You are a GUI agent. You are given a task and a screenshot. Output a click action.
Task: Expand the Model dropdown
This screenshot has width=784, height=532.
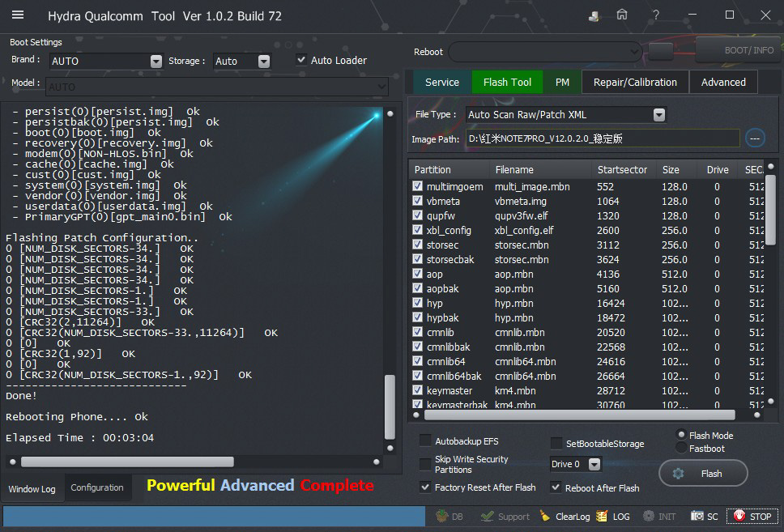[x=382, y=87]
